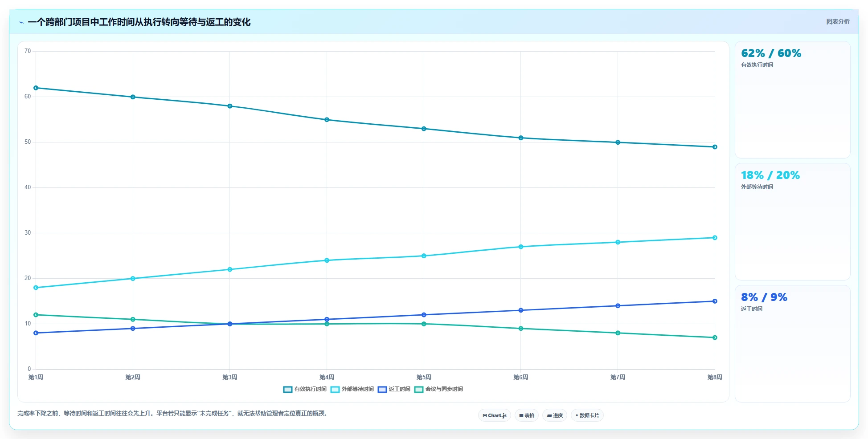Select 外部等待时间 data point at 第8周
868x439 pixels.
pyautogui.click(x=715, y=238)
